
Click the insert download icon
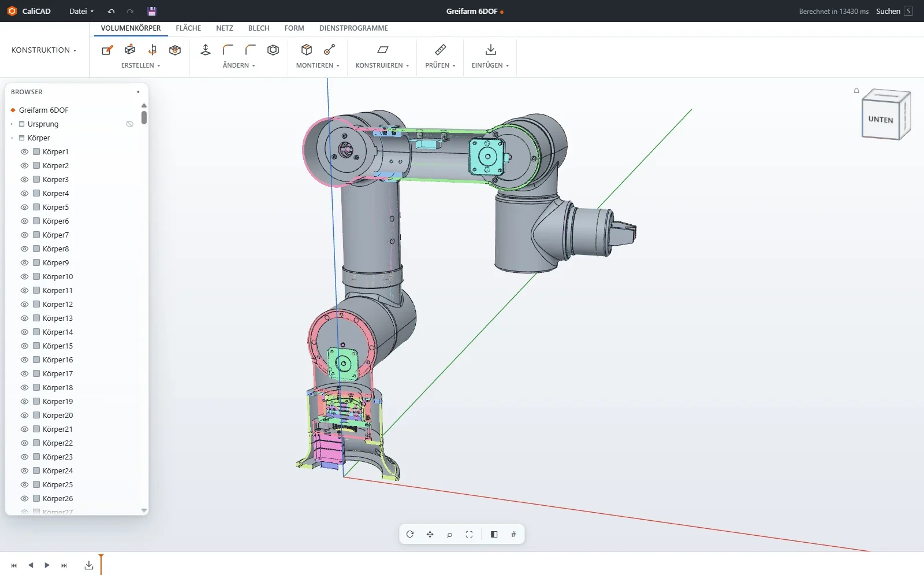pos(490,50)
